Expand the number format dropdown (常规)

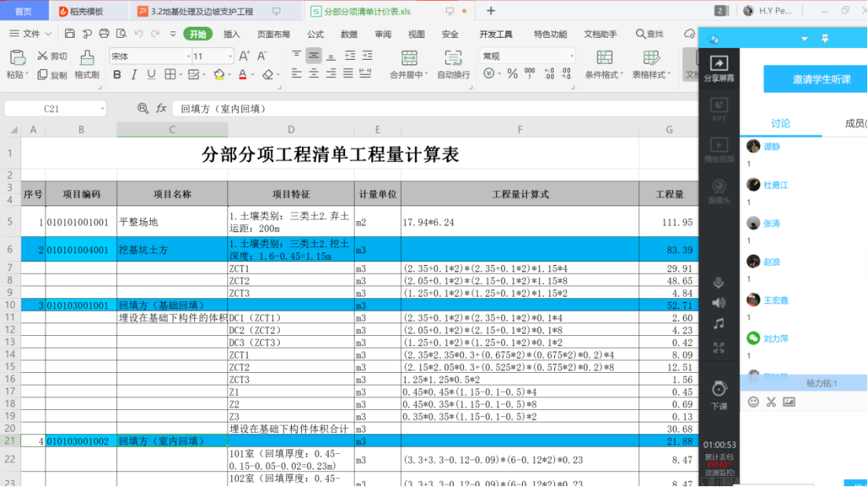[570, 56]
